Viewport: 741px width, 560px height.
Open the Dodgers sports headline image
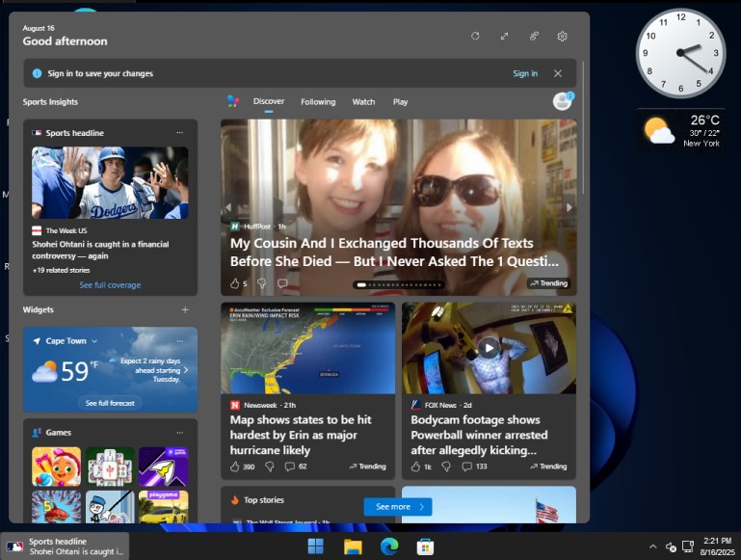(x=110, y=183)
